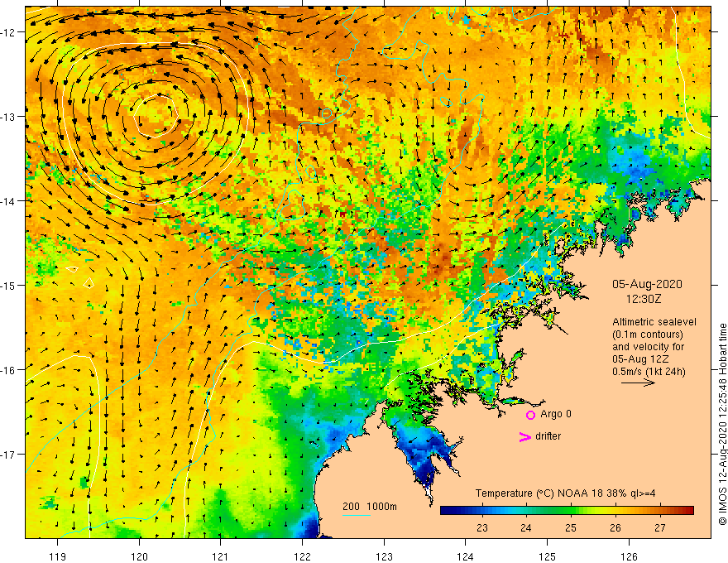Click color bar tick label '24'
The width and height of the screenshot is (728, 563).
(x=526, y=527)
